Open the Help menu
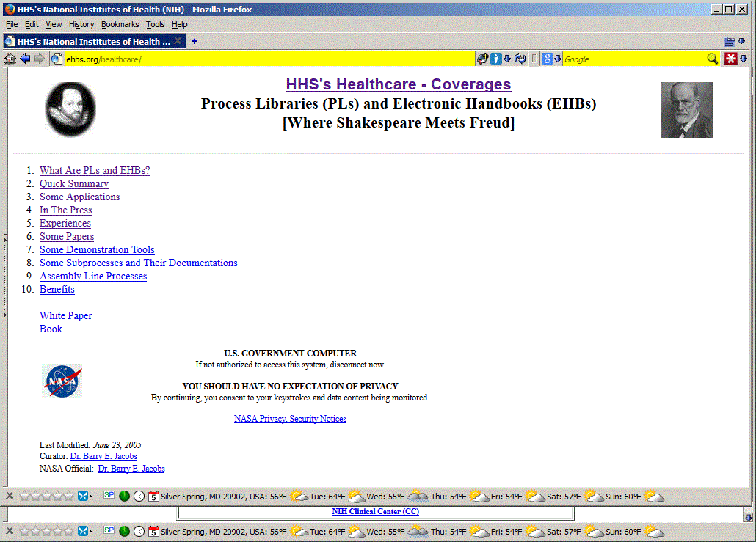The height and width of the screenshot is (542, 756). click(179, 24)
